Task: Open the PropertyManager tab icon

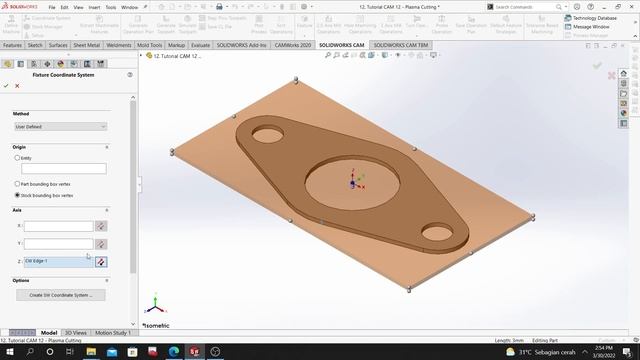Action: click(20, 64)
